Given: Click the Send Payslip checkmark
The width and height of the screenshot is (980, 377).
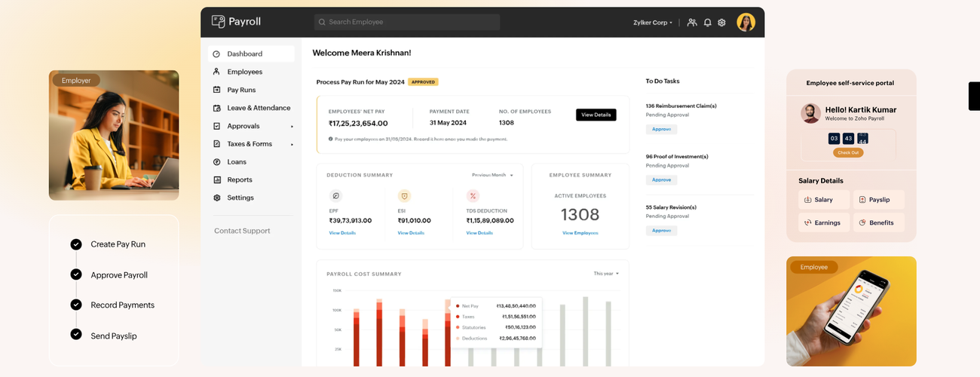Looking at the screenshot, I should (x=76, y=334).
